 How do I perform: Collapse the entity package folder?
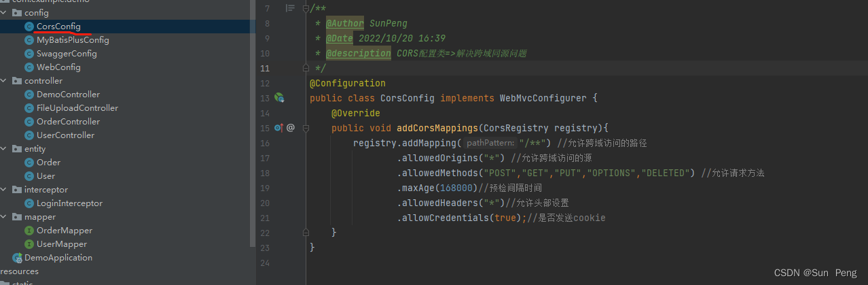(x=5, y=149)
